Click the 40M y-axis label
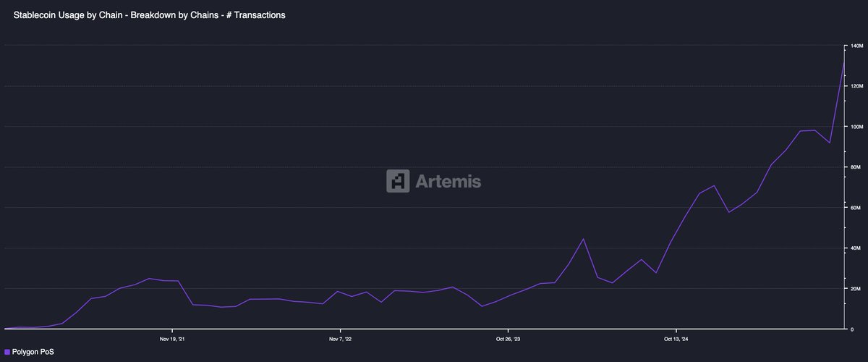The image size is (868, 362). coord(856,248)
